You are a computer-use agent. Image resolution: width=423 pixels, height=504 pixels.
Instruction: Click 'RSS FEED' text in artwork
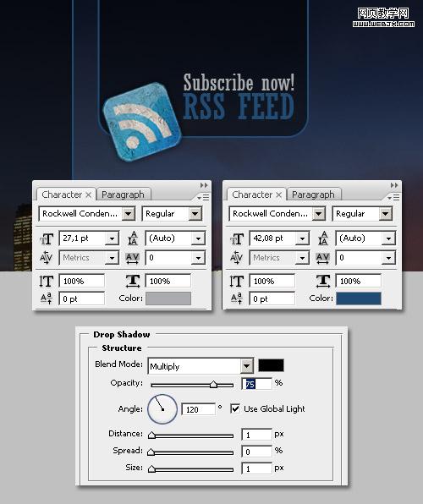239,107
